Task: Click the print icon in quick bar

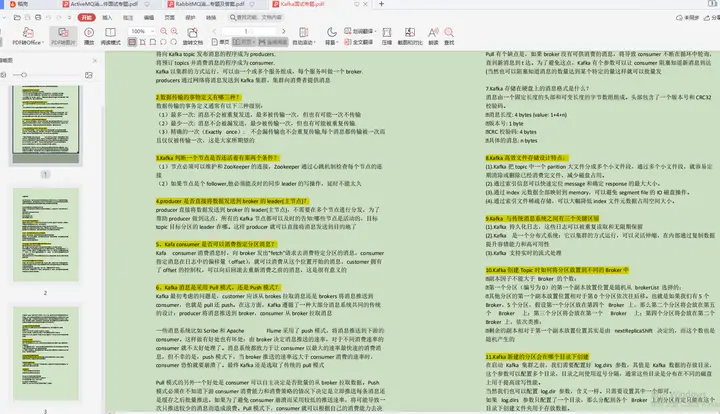Action: click(x=38, y=17)
